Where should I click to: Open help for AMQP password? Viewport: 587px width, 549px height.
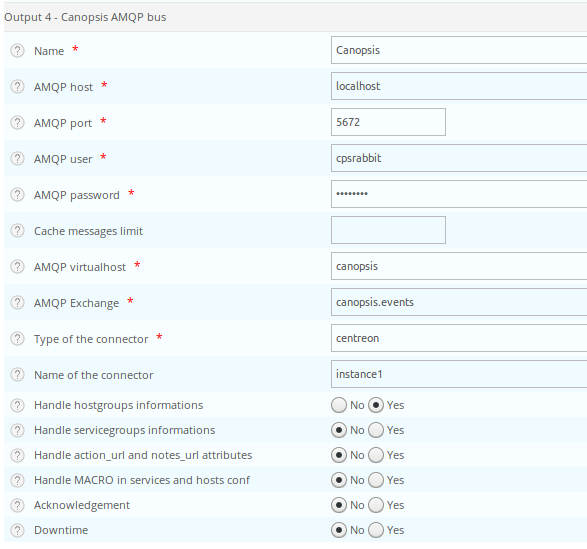click(x=17, y=194)
